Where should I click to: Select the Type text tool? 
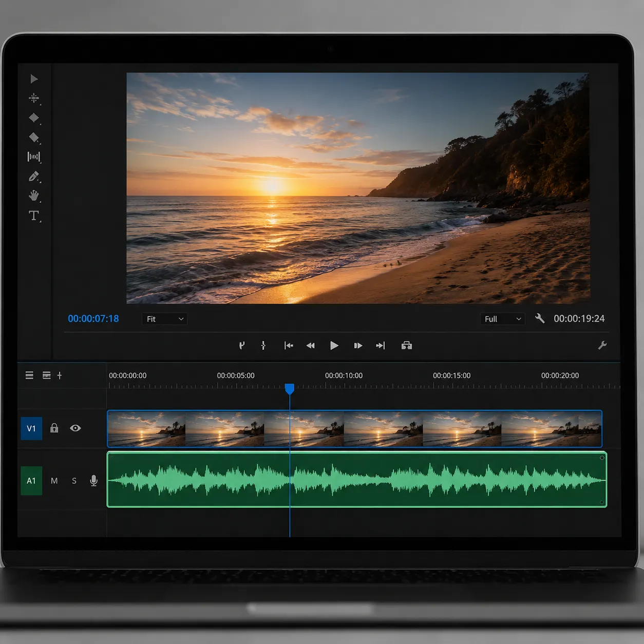pos(34,216)
